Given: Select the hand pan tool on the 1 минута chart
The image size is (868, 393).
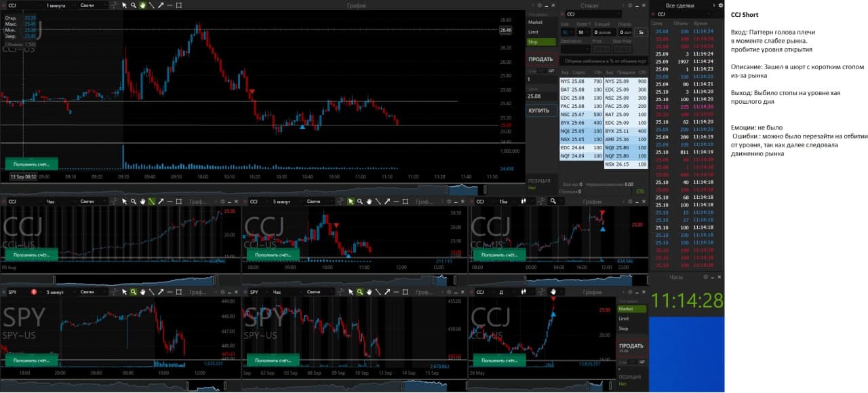Looking at the screenshot, I should point(142,5).
